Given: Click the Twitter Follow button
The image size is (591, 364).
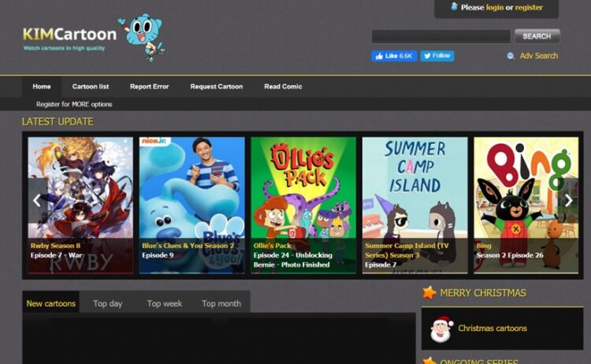Looking at the screenshot, I should pos(437,56).
